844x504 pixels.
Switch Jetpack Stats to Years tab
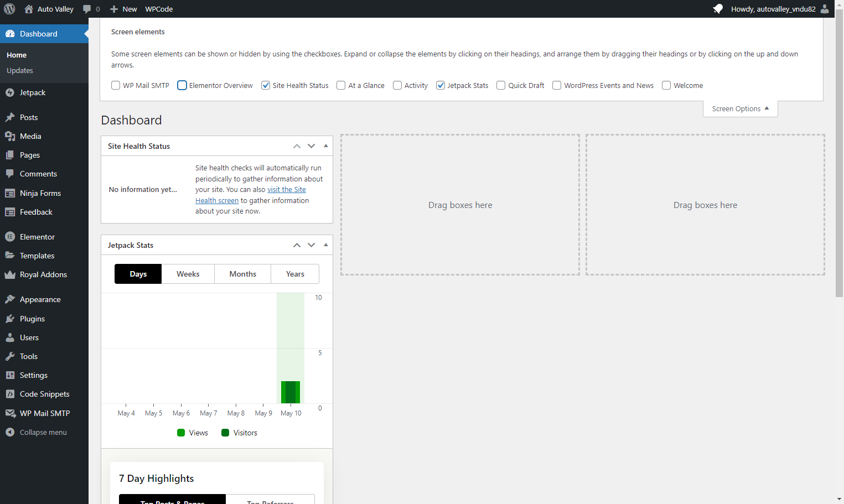pyautogui.click(x=295, y=274)
